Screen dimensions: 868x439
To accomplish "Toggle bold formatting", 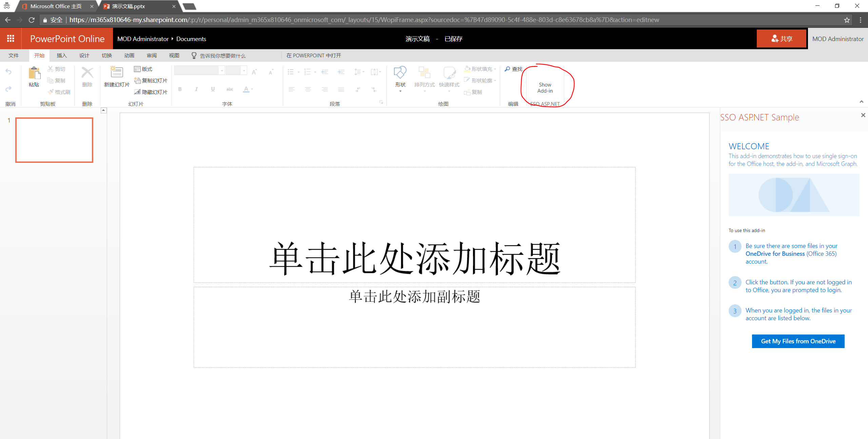I will point(180,89).
